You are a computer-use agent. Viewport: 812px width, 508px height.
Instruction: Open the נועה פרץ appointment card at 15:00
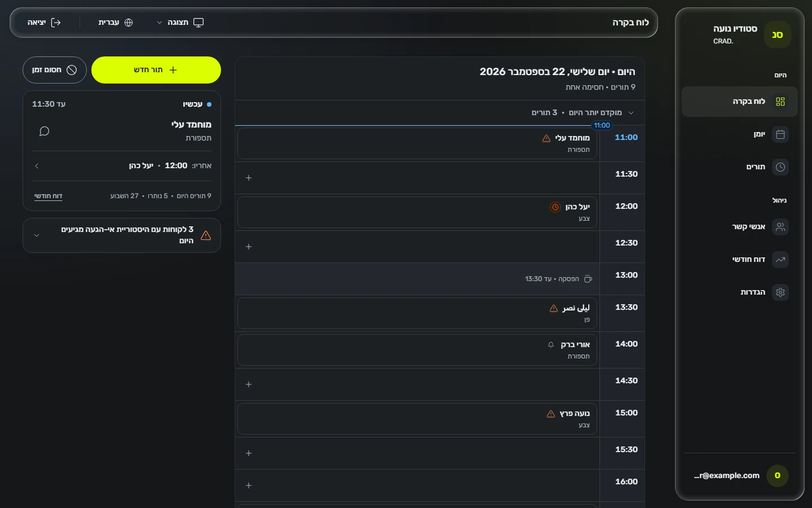coord(417,419)
